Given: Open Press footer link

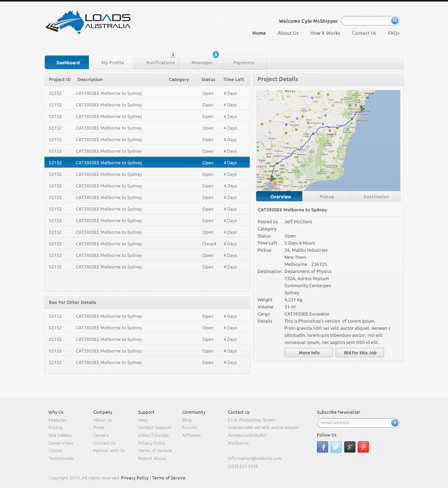Looking at the screenshot, I should (x=99, y=427).
